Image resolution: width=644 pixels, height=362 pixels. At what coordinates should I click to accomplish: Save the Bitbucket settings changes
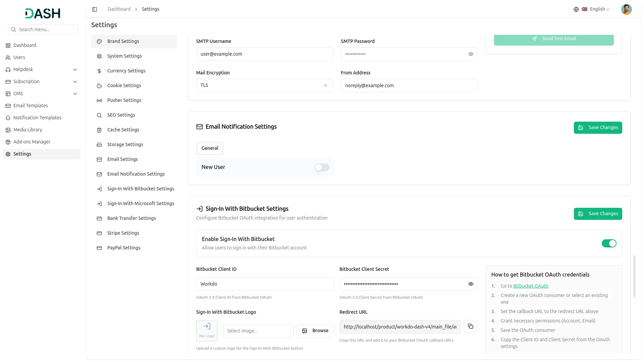598,214
